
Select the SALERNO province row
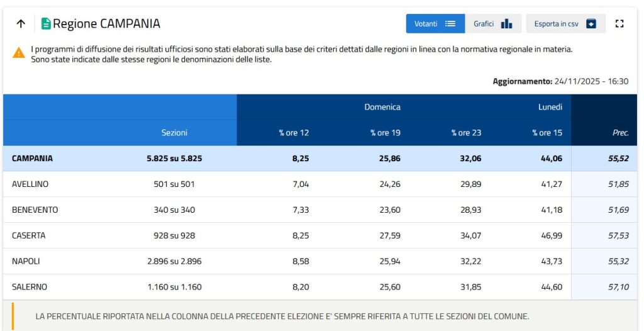point(30,287)
